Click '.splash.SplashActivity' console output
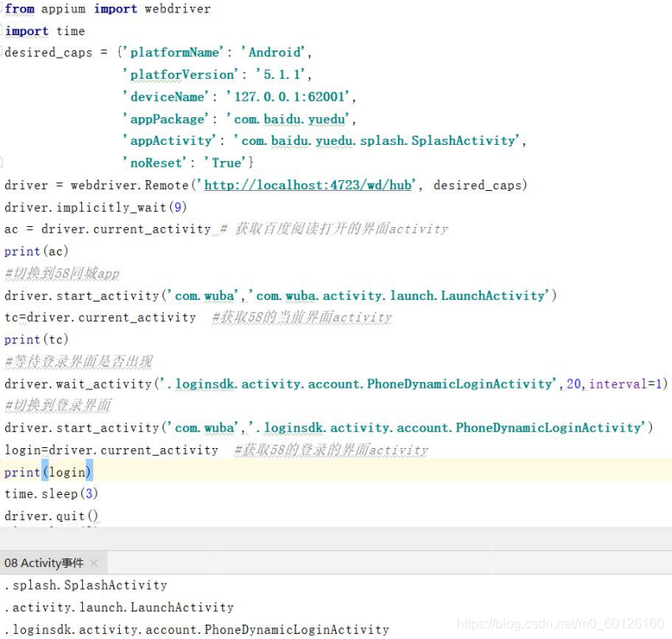672x639 pixels. coord(85,585)
